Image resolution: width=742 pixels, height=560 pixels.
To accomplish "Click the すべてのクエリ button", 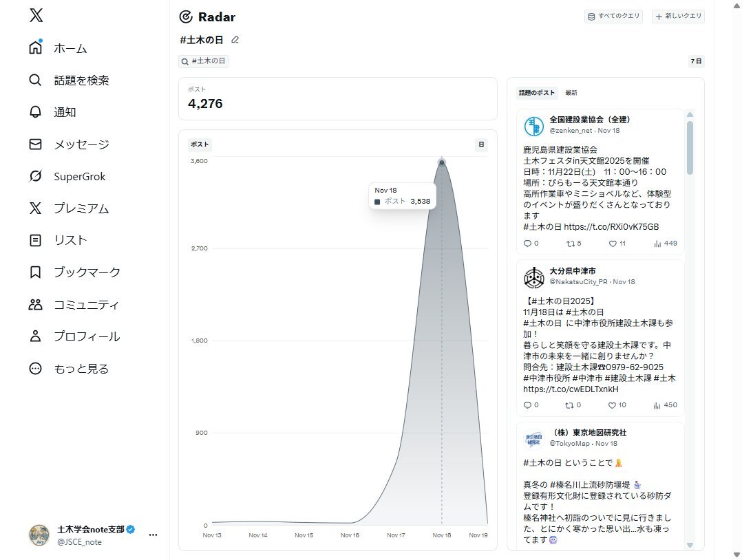I will [x=613, y=17].
